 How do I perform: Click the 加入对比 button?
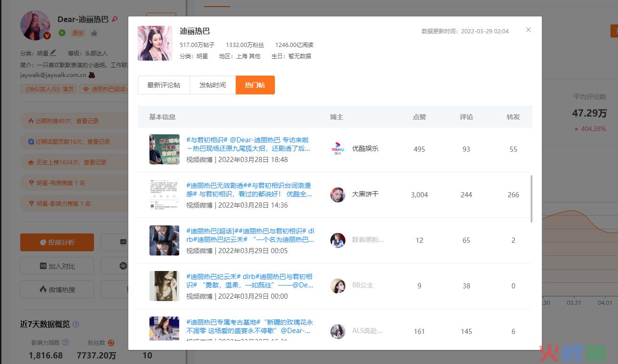57,266
